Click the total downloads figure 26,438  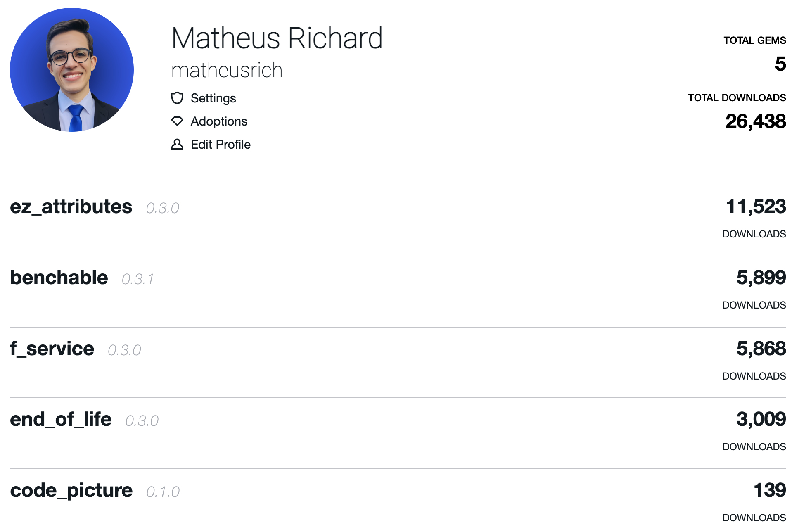pos(756,121)
